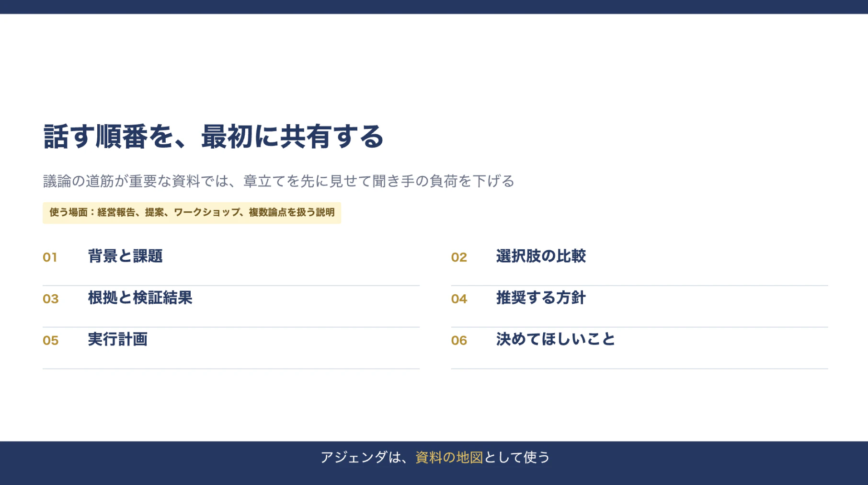
Task: Open agenda item 選択肢の比較
Action: click(x=541, y=256)
